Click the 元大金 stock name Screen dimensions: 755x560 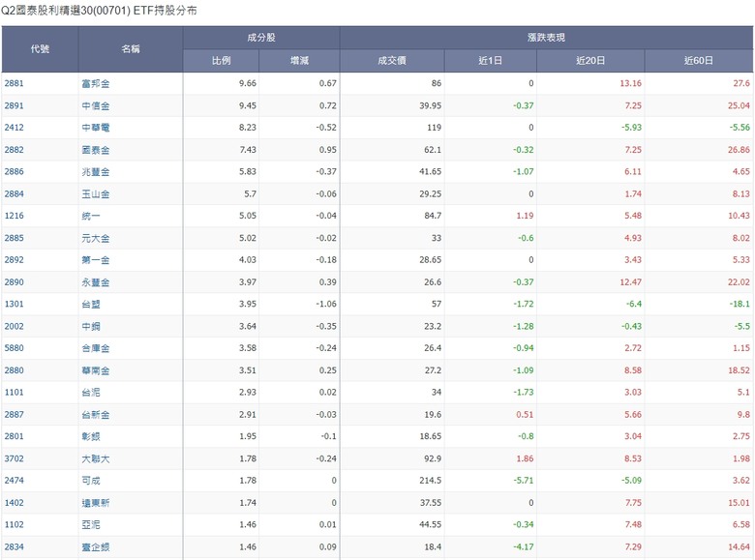click(x=95, y=238)
